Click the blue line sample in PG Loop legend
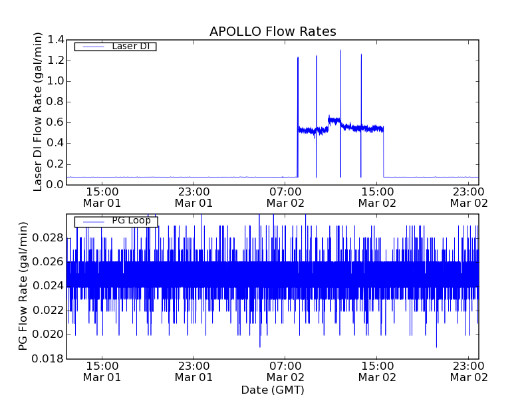Image resolution: width=532 pixels, height=399 pixels. (x=94, y=222)
